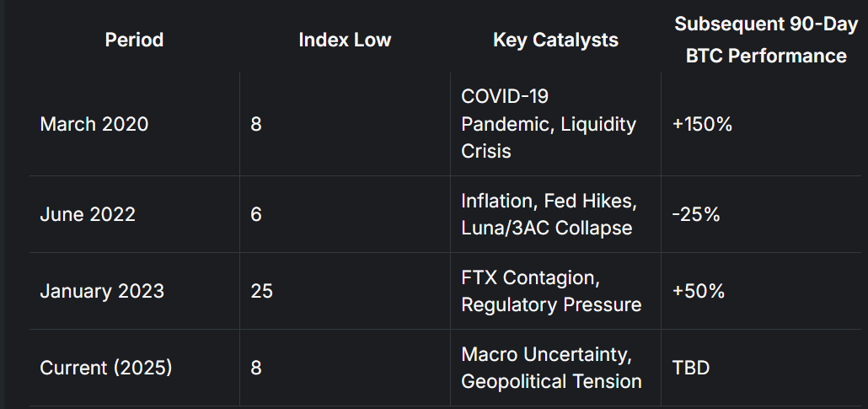This screenshot has height=409, width=868.
Task: Select the Current (2025) period cell
Action: pyautogui.click(x=106, y=368)
